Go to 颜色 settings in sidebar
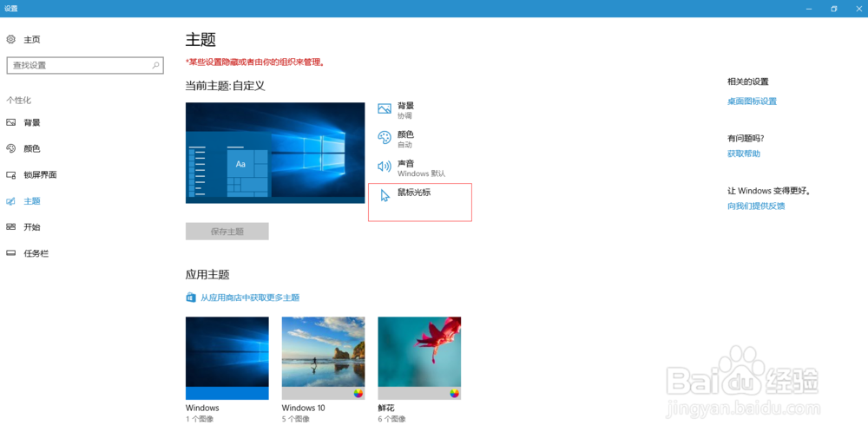Image resolution: width=868 pixels, height=438 pixels. pos(32,148)
